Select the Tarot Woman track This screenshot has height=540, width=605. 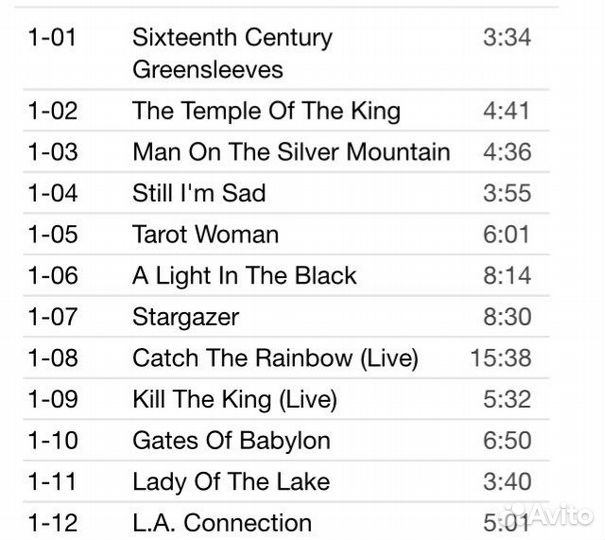tap(205, 235)
